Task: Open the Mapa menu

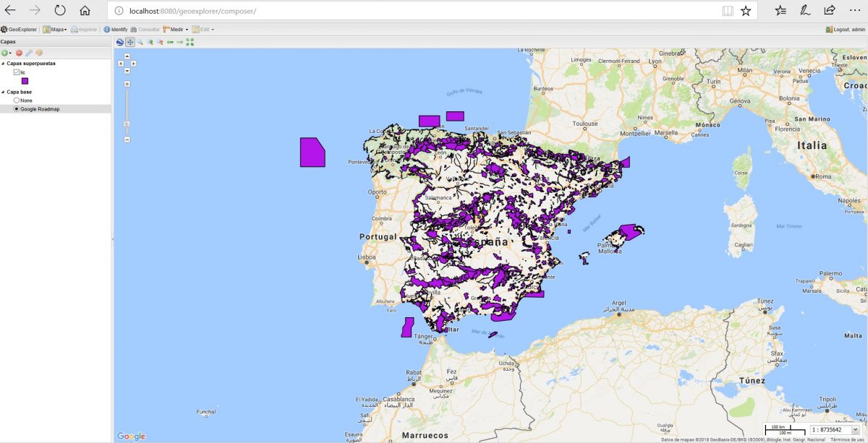Action: click(57, 29)
